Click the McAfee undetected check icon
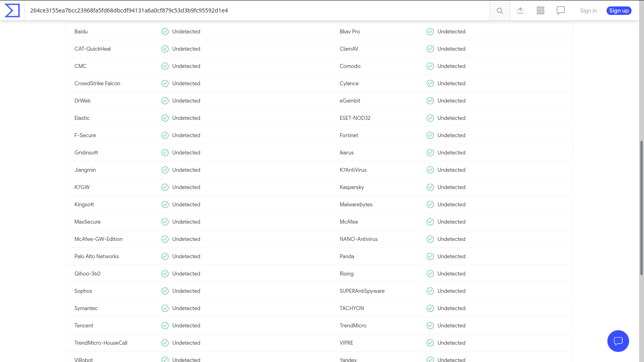 430,222
